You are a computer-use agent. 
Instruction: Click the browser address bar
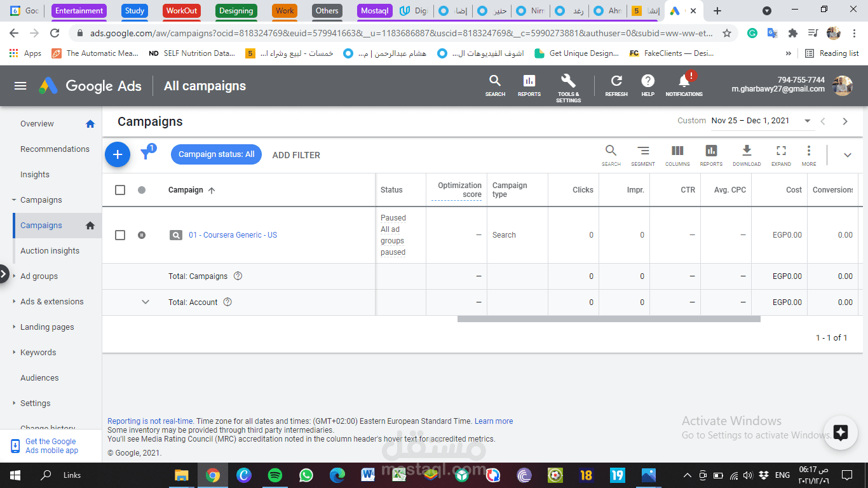(402, 33)
